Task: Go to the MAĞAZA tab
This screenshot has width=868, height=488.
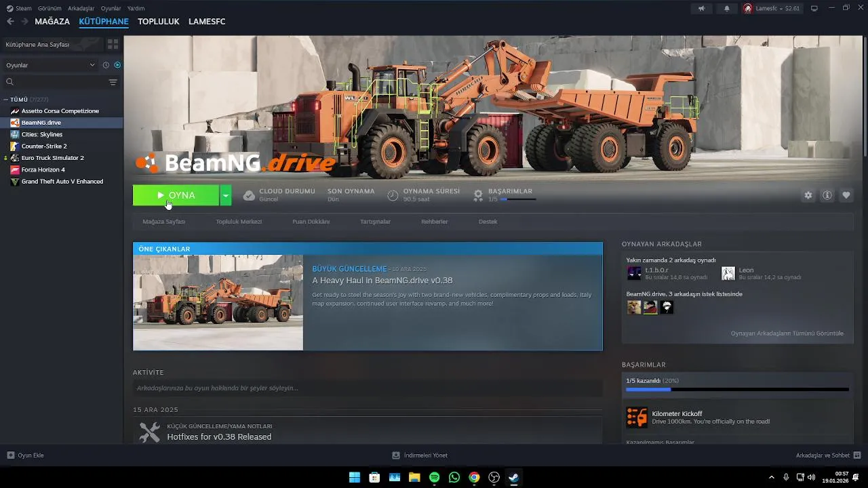Action: pyautogui.click(x=52, y=22)
